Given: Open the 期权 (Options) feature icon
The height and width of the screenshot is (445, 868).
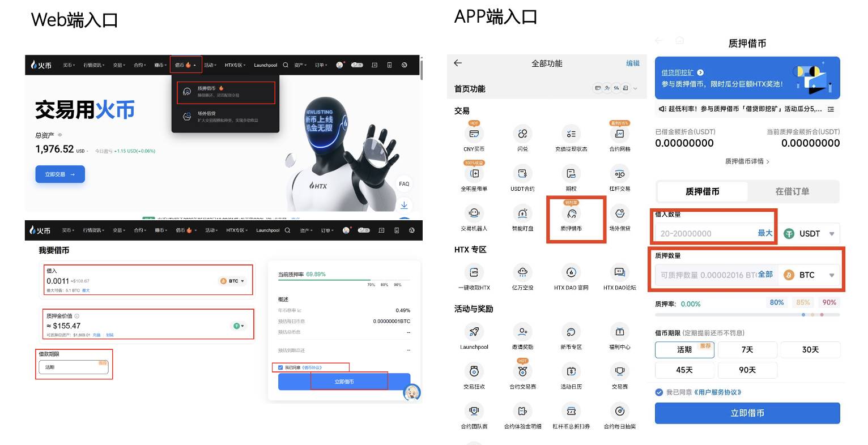Looking at the screenshot, I should tap(571, 173).
